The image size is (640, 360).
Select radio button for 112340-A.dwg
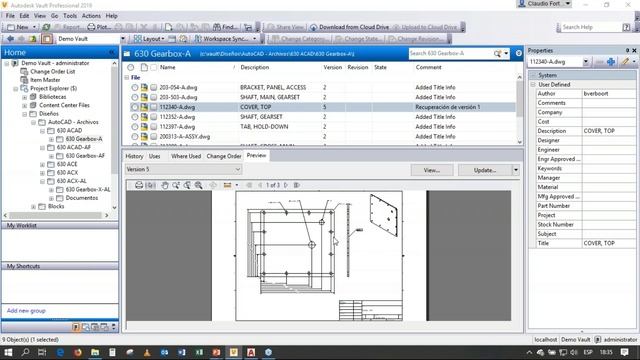click(x=134, y=107)
